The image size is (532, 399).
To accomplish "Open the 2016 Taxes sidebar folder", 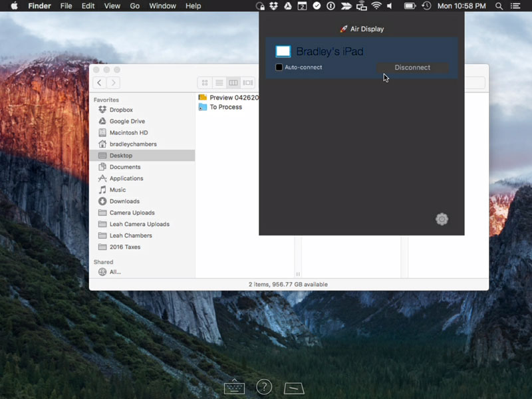I will point(142,247).
